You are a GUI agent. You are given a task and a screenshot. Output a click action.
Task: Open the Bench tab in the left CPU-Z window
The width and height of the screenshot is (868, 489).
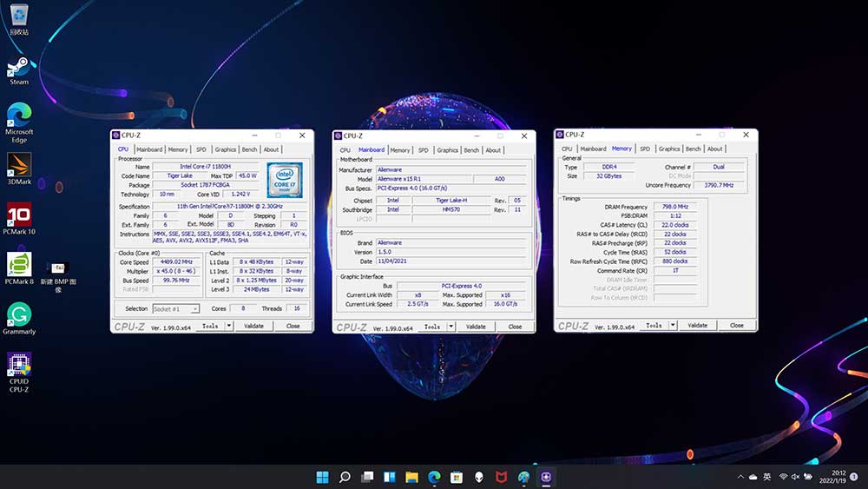point(250,149)
